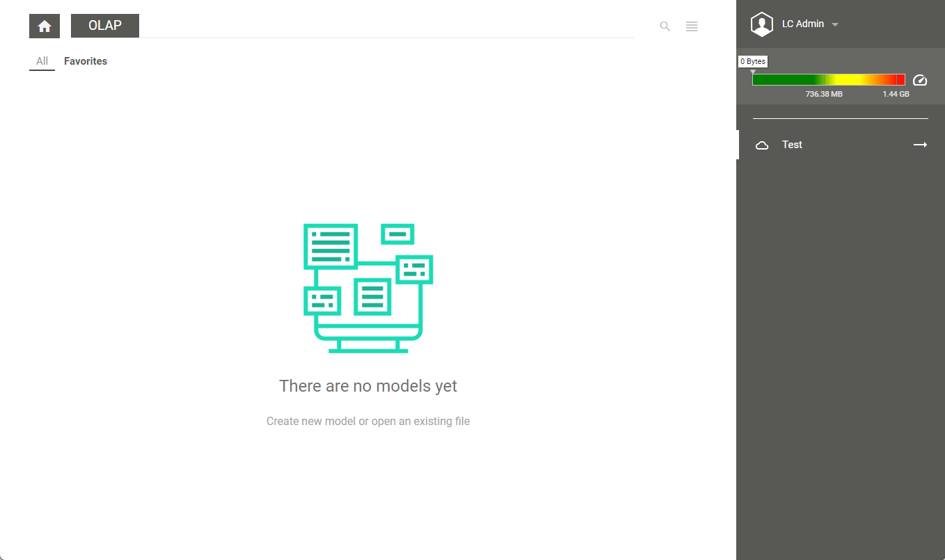The image size is (945, 560).
Task: Open the LC Admin user avatar
Action: click(x=762, y=24)
